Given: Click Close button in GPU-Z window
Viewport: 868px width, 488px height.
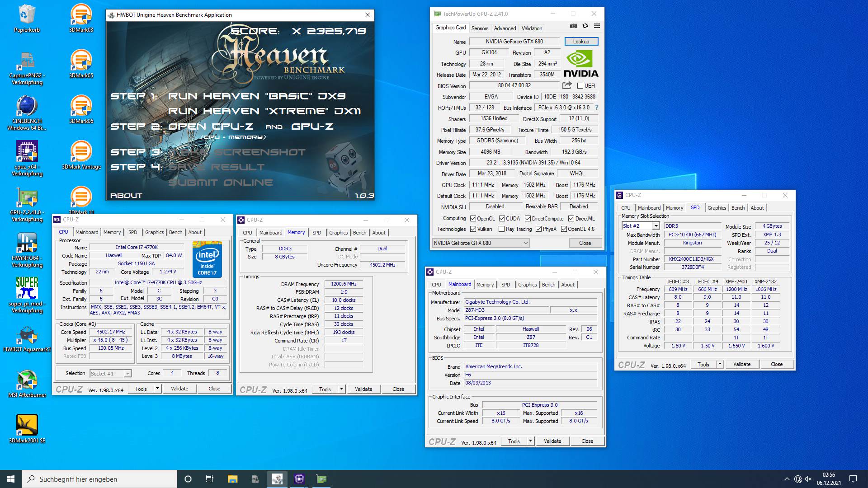Looking at the screenshot, I should point(585,243).
